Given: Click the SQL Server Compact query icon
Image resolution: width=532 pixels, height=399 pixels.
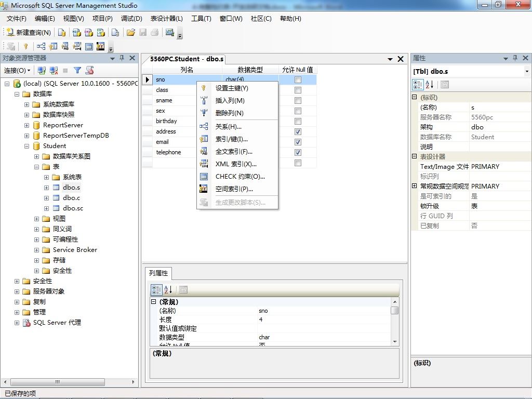Looking at the screenshot, I should click(115, 32).
